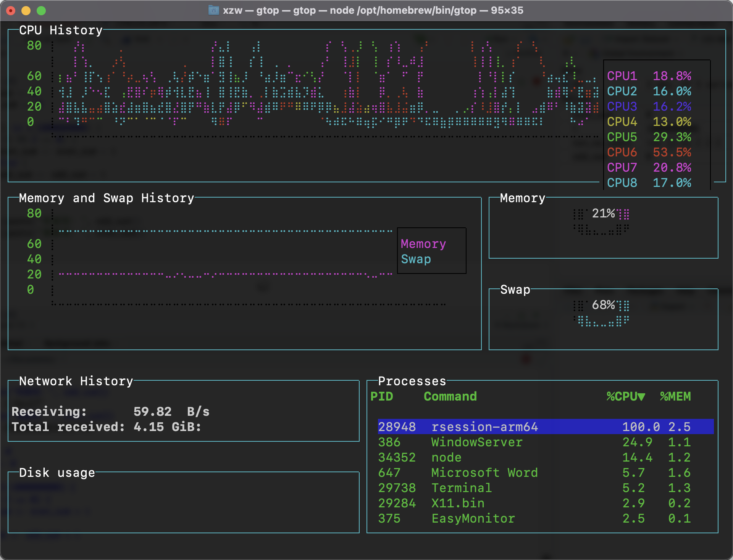Minimize the terminal window with yellow button
This screenshot has width=733, height=560.
(x=26, y=11)
